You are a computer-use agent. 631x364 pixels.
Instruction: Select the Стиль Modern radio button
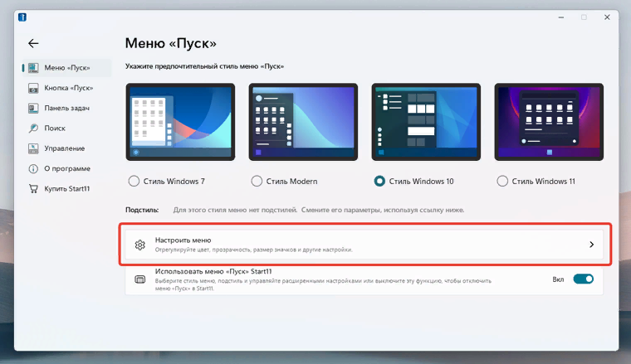257,182
